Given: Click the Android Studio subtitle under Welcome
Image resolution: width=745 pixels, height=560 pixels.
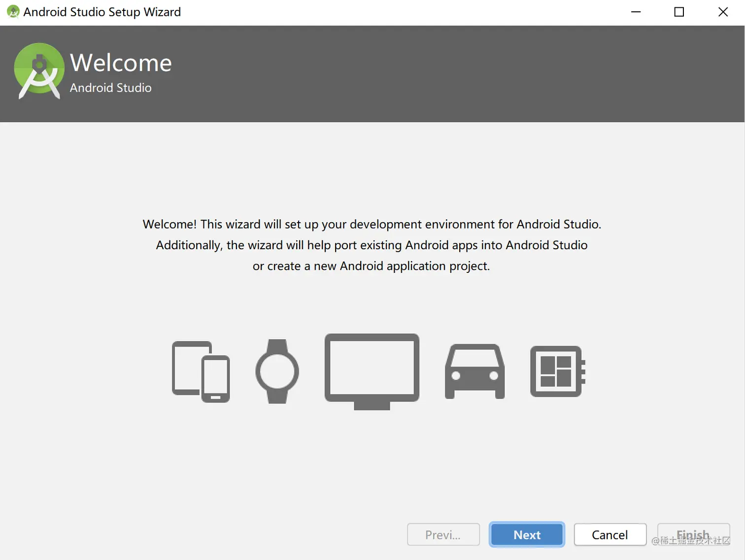Looking at the screenshot, I should pos(110,88).
